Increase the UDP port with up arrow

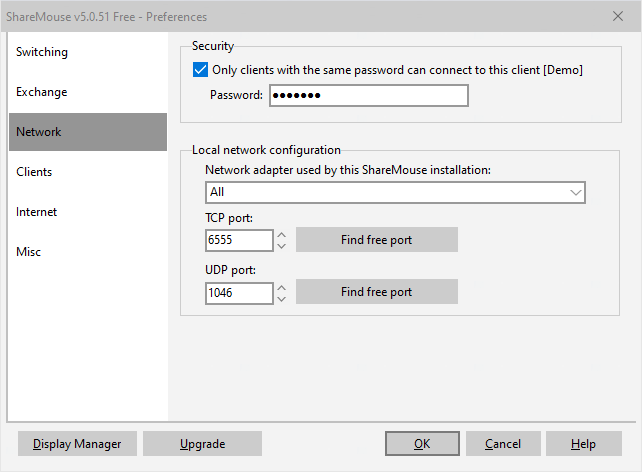coord(281,288)
